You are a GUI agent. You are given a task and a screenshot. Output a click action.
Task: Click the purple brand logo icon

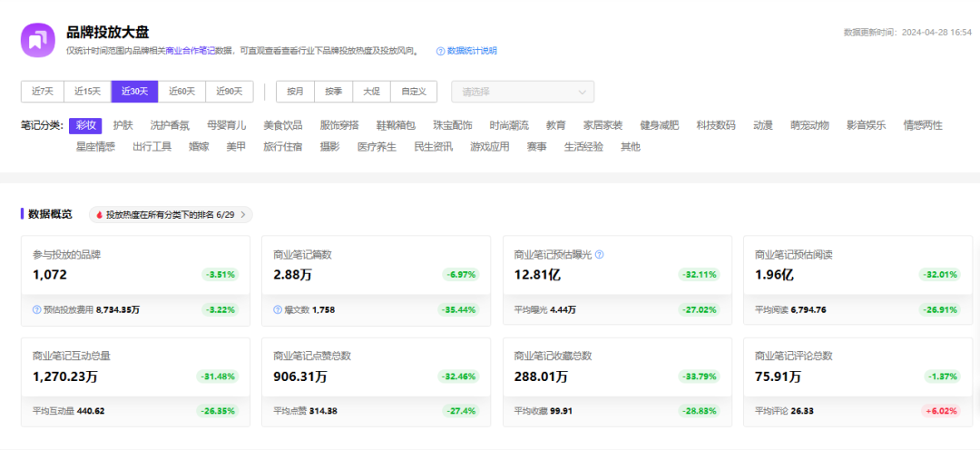pos(38,40)
